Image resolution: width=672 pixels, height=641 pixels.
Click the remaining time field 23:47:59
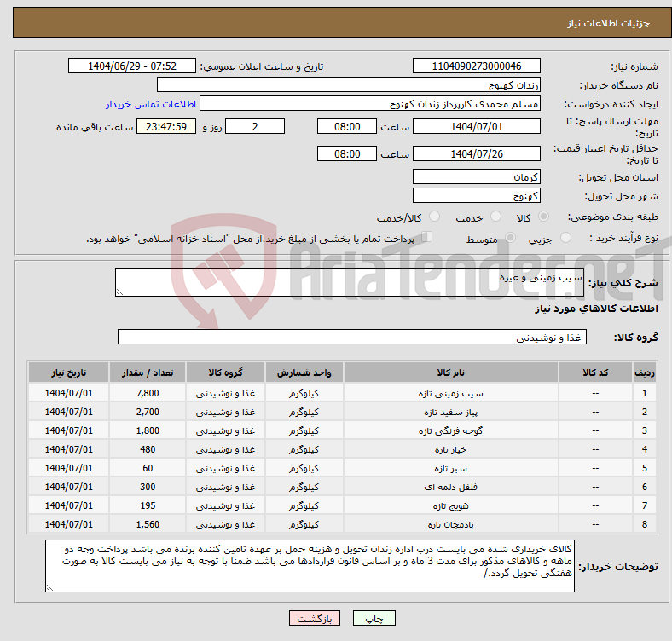click(x=165, y=126)
